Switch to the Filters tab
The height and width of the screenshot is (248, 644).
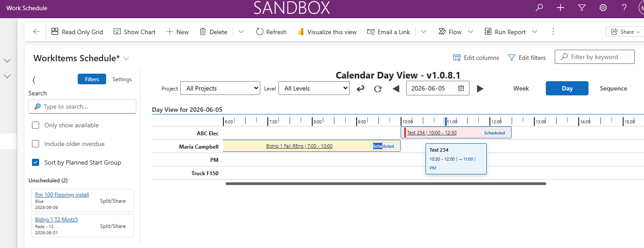(92, 79)
